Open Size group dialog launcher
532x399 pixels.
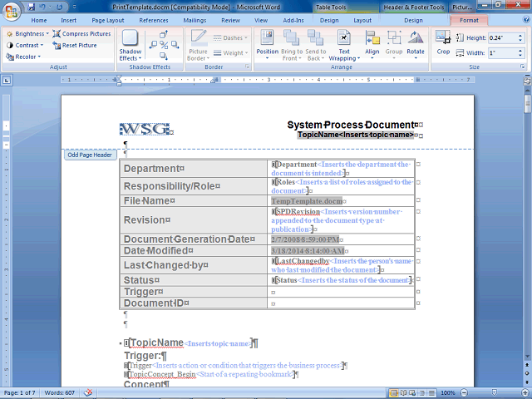pos(523,66)
